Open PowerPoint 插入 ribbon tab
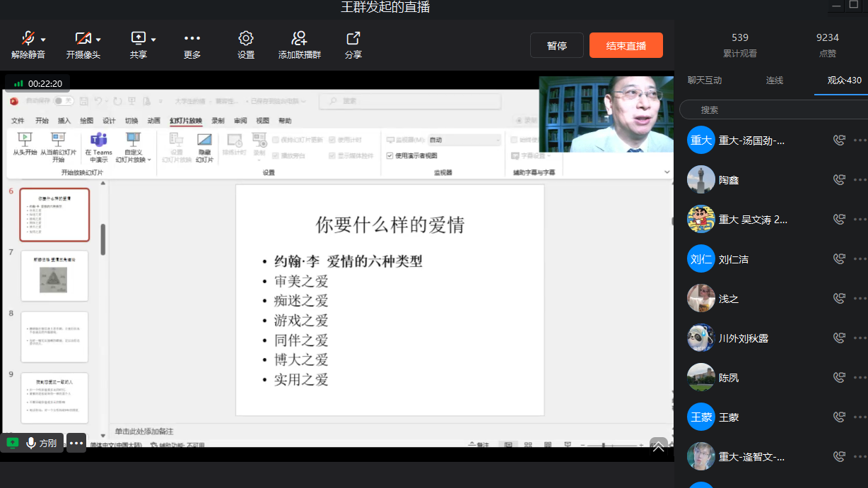The image size is (868, 488). (64, 121)
